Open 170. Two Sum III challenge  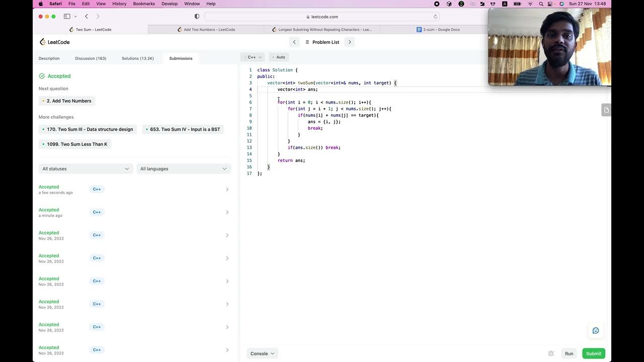pyautogui.click(x=88, y=129)
